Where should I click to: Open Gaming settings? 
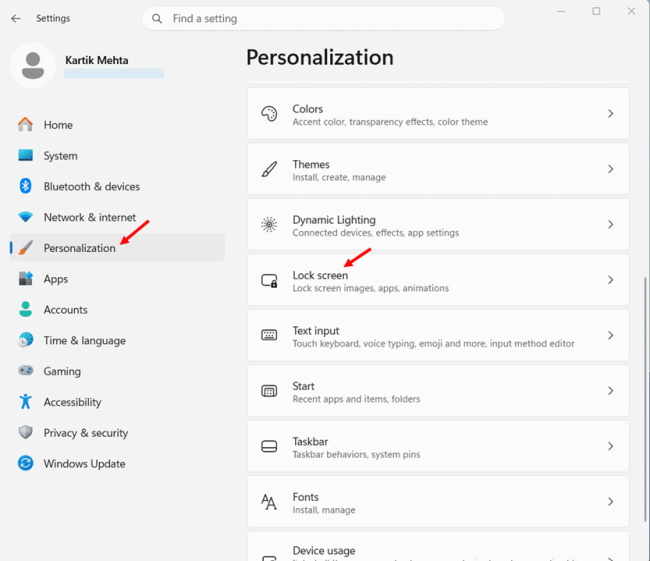117,371
